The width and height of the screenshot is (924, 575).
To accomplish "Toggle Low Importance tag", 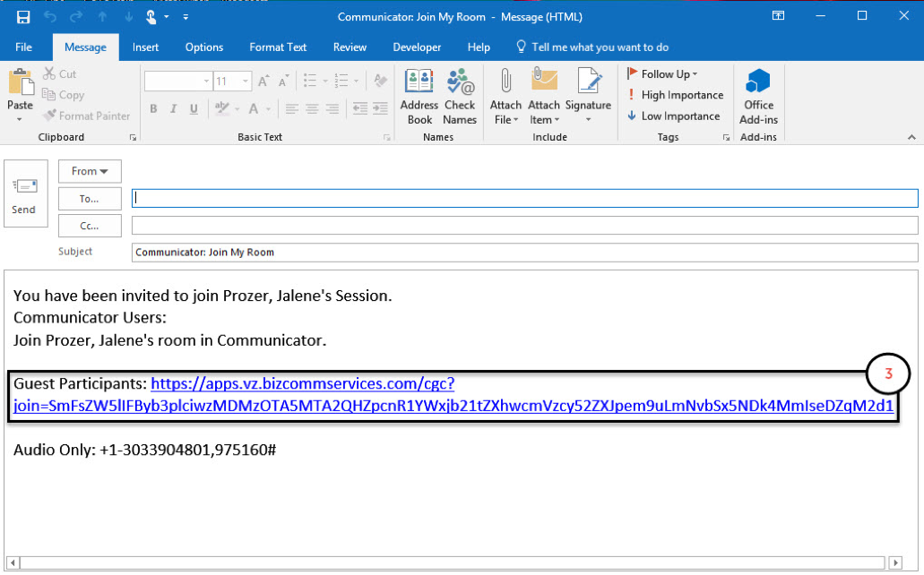I will 674,116.
